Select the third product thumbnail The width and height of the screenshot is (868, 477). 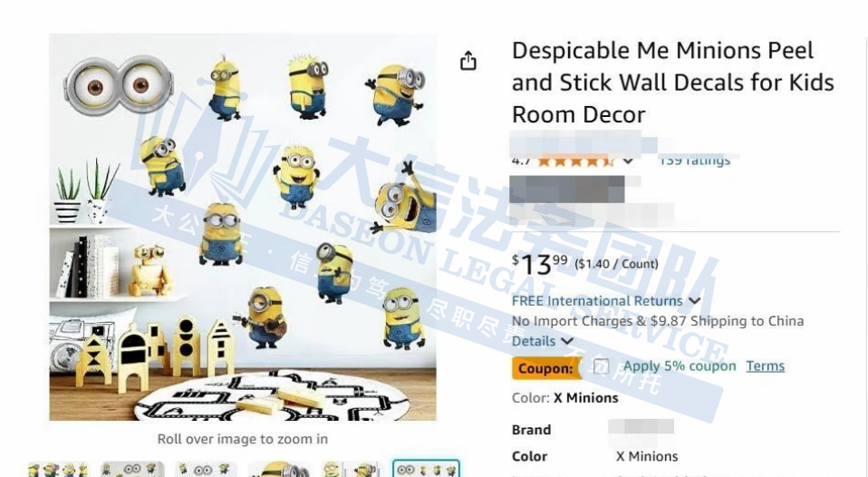206,469
